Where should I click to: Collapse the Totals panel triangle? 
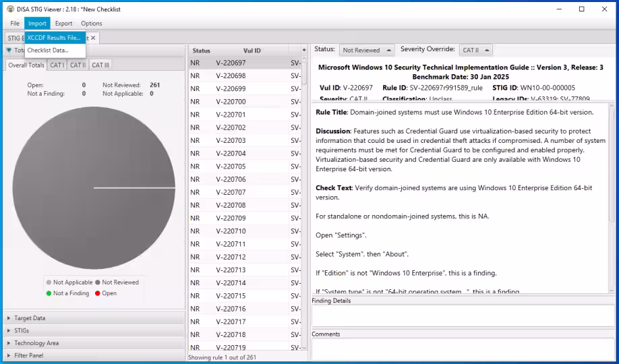9,51
